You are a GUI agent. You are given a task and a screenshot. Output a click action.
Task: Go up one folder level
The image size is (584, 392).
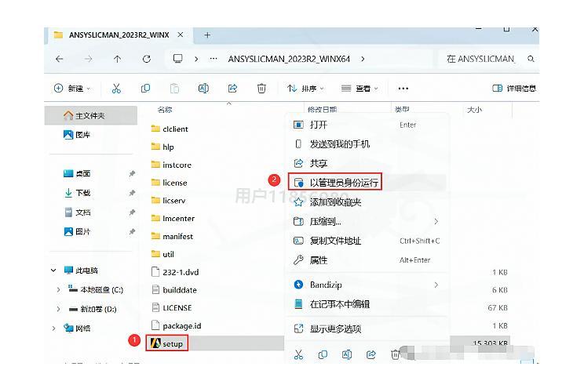tap(117, 59)
